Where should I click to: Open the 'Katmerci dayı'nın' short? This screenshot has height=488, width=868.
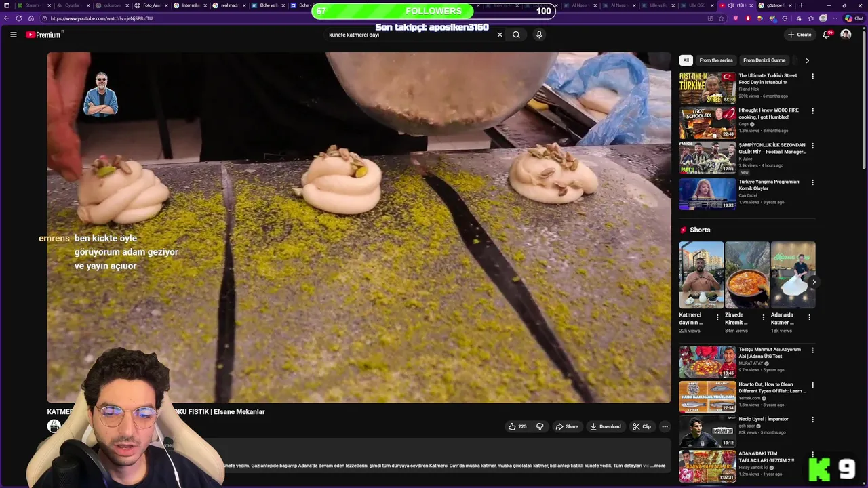701,275
